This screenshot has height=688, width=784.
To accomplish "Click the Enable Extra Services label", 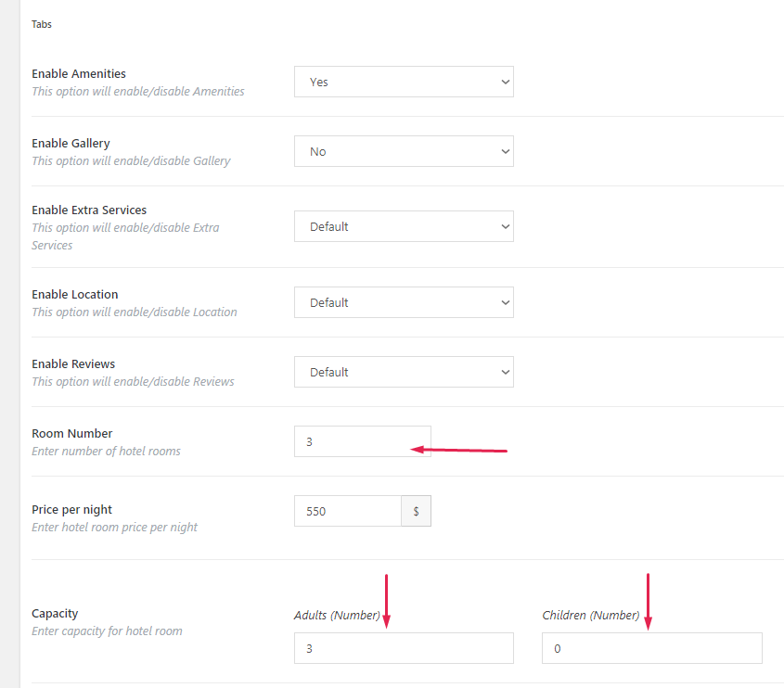I will coord(89,210).
